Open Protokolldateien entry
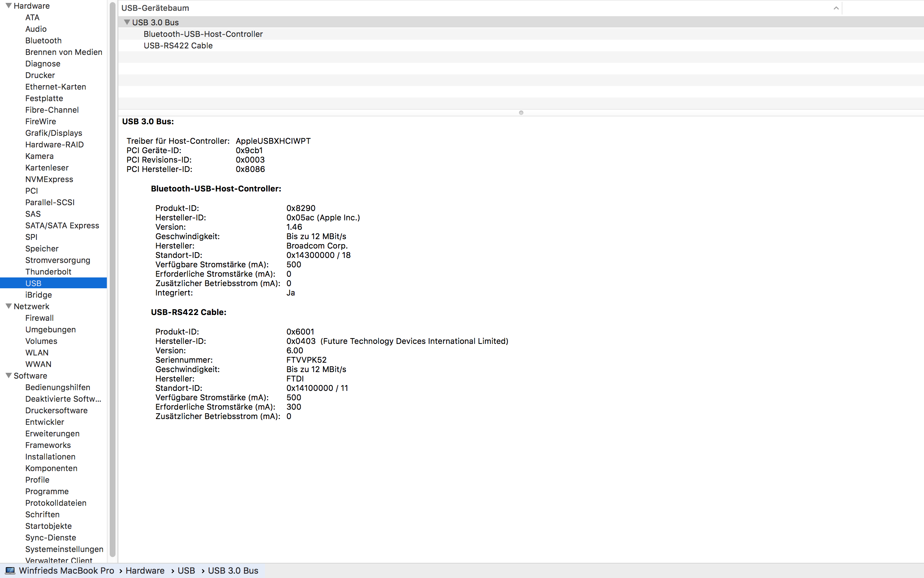The image size is (924, 578). click(x=56, y=503)
